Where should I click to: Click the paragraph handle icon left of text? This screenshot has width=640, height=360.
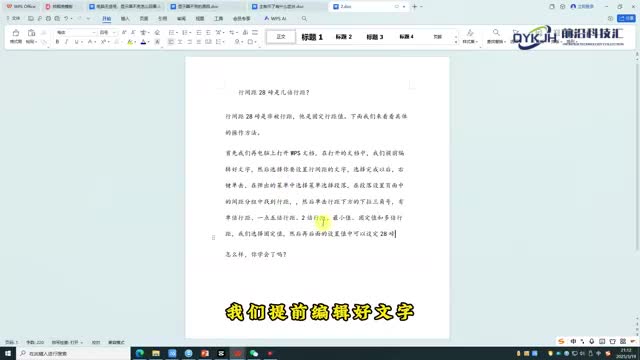click(213, 237)
